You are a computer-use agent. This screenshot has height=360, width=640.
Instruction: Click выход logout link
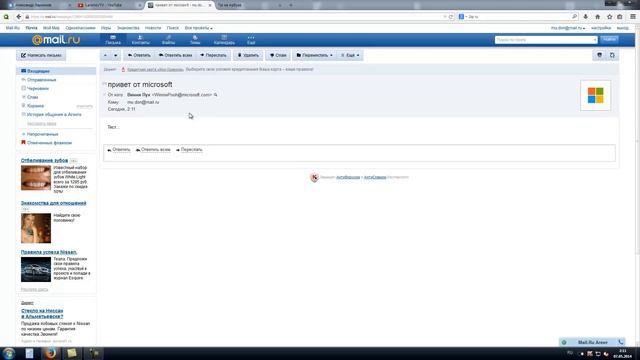pyautogui.click(x=622, y=28)
